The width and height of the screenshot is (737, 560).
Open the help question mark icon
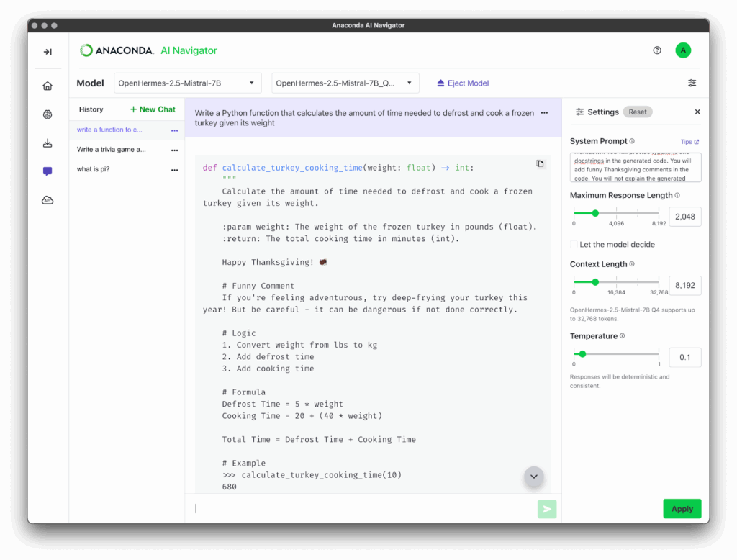point(656,50)
